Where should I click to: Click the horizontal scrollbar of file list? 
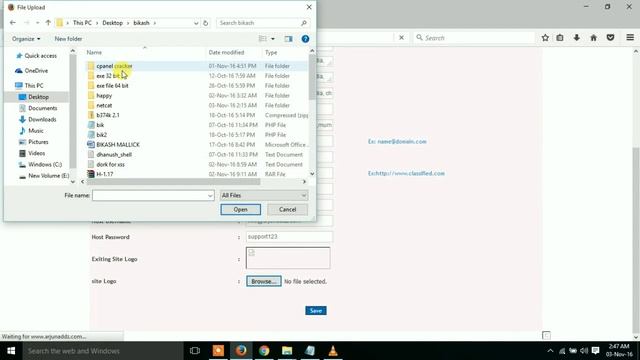173,182
